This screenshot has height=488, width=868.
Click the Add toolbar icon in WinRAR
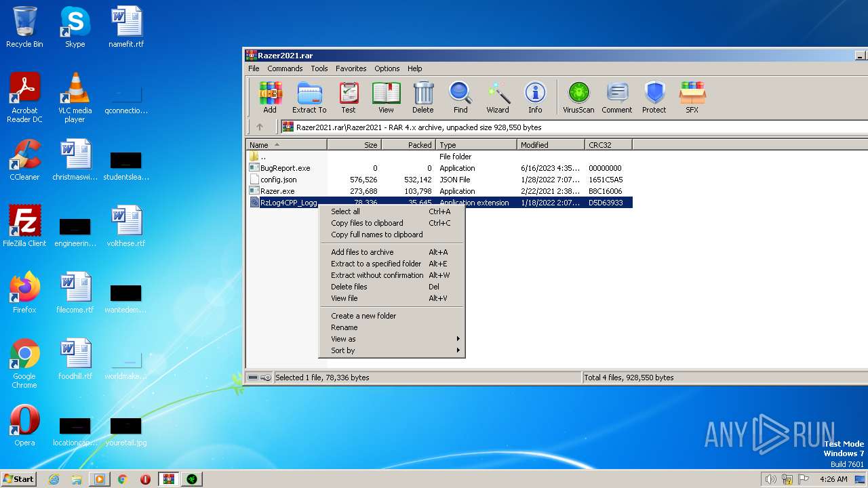270,97
